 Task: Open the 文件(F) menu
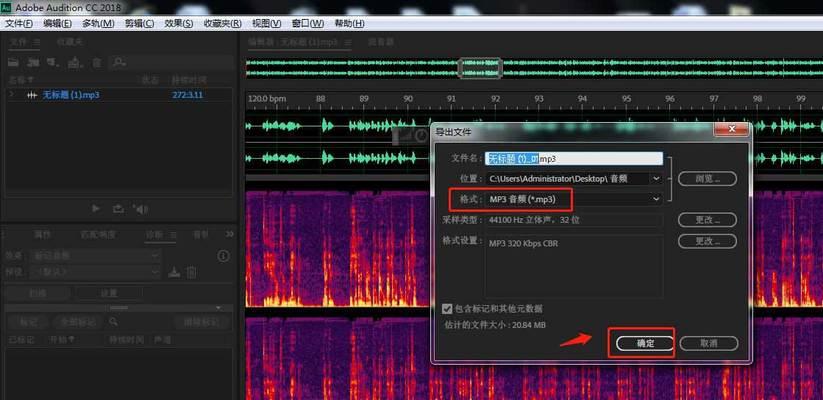pyautogui.click(x=19, y=24)
